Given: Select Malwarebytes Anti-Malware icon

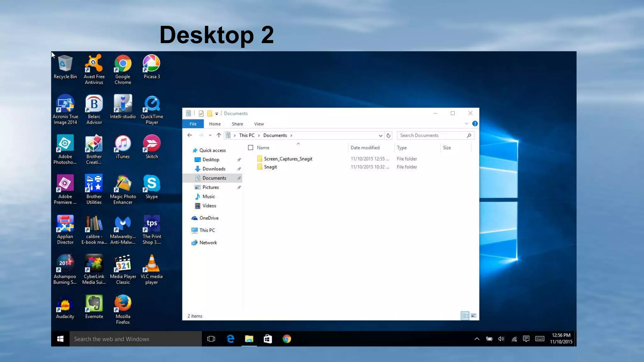Looking at the screenshot, I should (123, 229).
